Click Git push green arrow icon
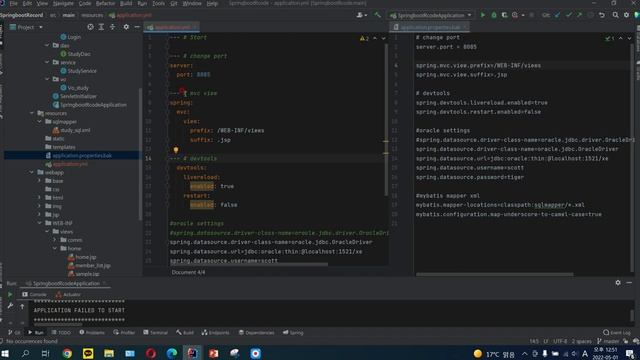Image resolution: width=640 pixels, height=360 pixels. 580,15
